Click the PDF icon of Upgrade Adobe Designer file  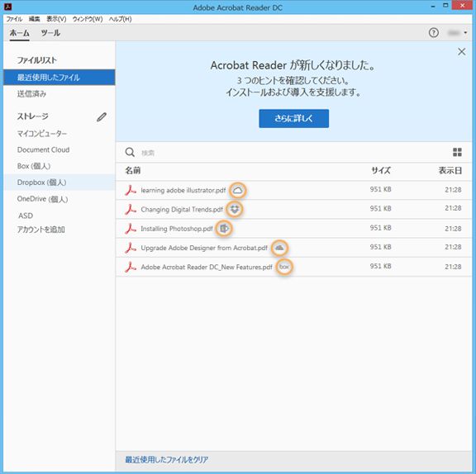tap(131, 248)
